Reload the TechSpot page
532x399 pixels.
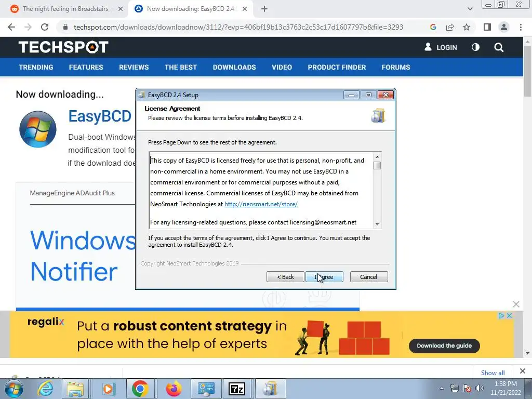pos(45,27)
